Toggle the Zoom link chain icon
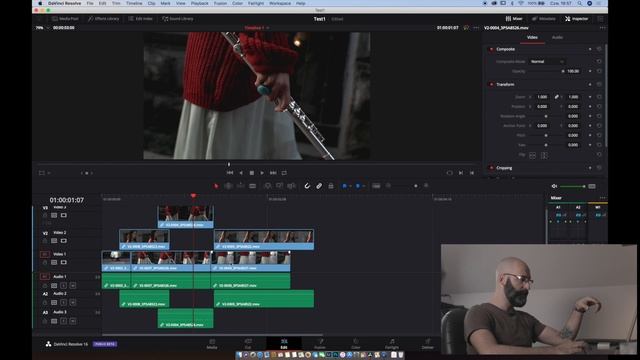Screen dimensions: 640x360 (556, 97)
